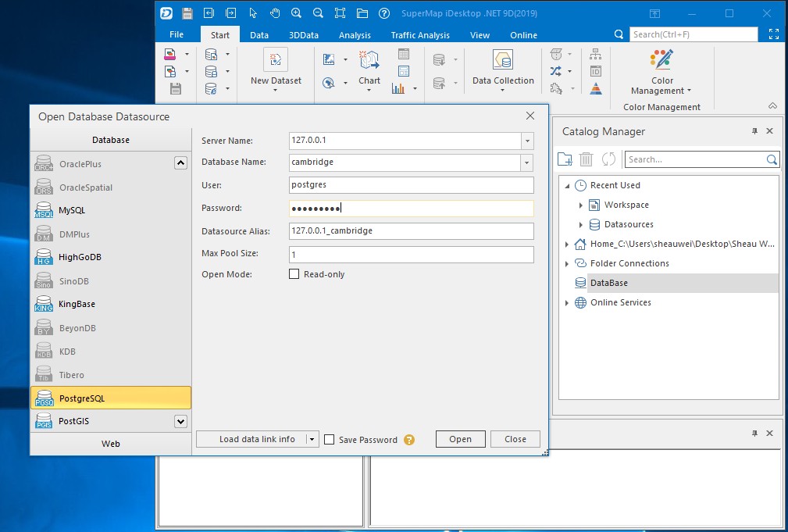Click the Open button
The height and width of the screenshot is (532, 788).
click(460, 439)
